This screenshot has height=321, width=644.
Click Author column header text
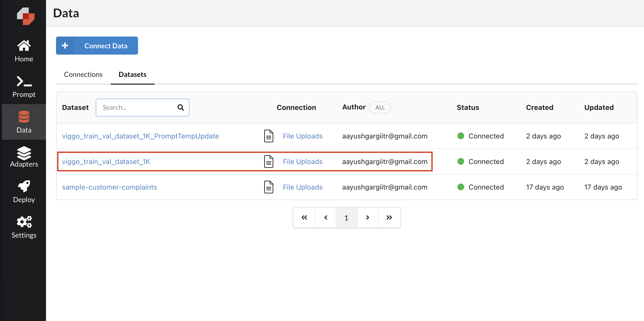click(354, 107)
